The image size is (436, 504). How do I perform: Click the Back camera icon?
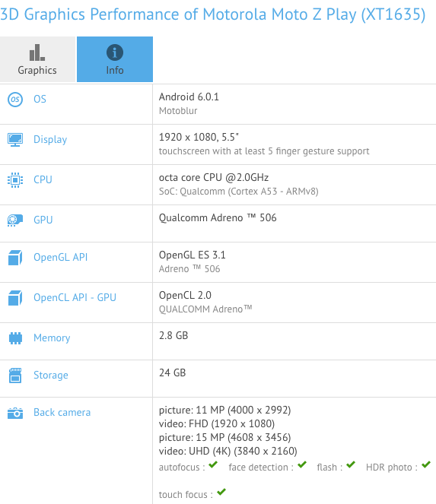pos(15,413)
